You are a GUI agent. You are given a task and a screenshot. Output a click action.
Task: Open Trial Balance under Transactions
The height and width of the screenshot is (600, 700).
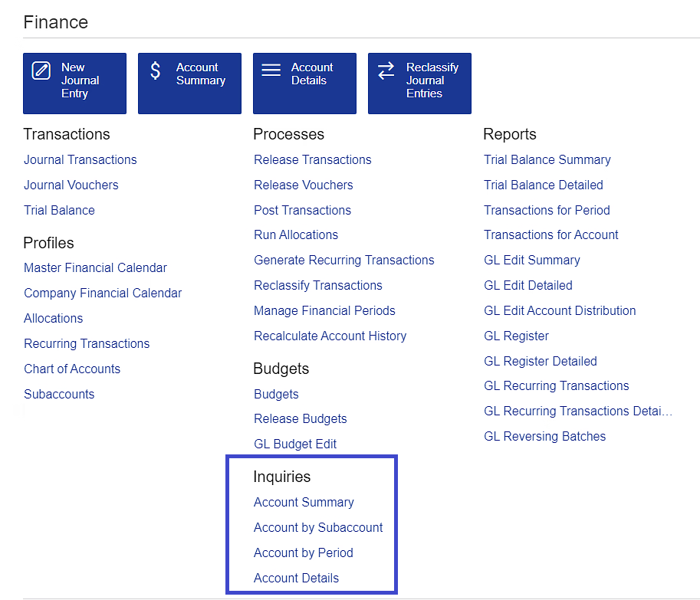point(60,210)
